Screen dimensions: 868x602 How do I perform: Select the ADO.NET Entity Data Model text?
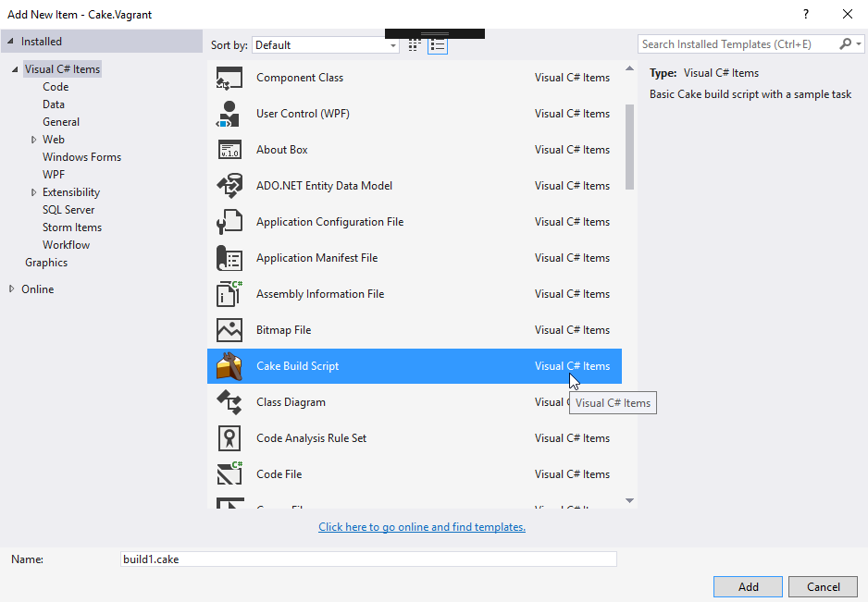324,186
